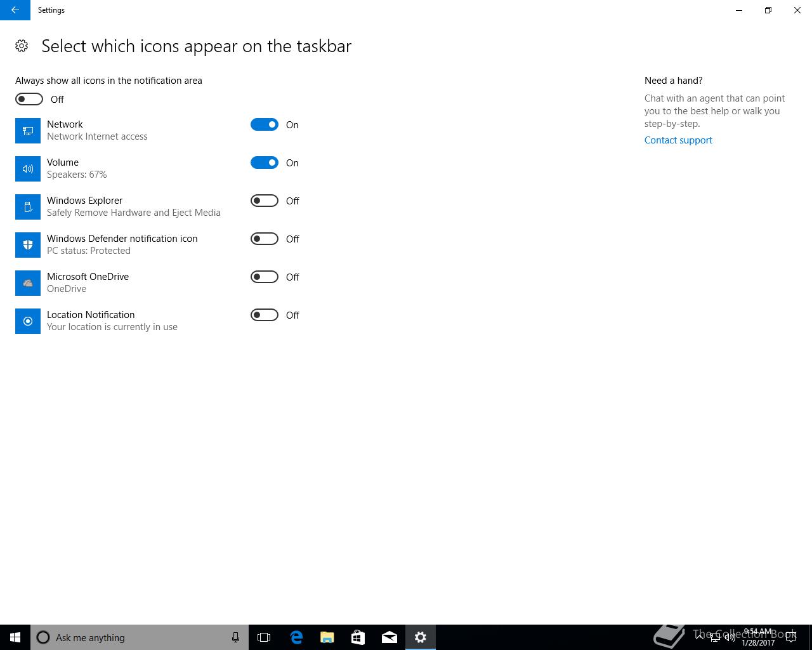The image size is (812, 650).
Task: Click the 'Network Internet access' description
Action: (97, 136)
